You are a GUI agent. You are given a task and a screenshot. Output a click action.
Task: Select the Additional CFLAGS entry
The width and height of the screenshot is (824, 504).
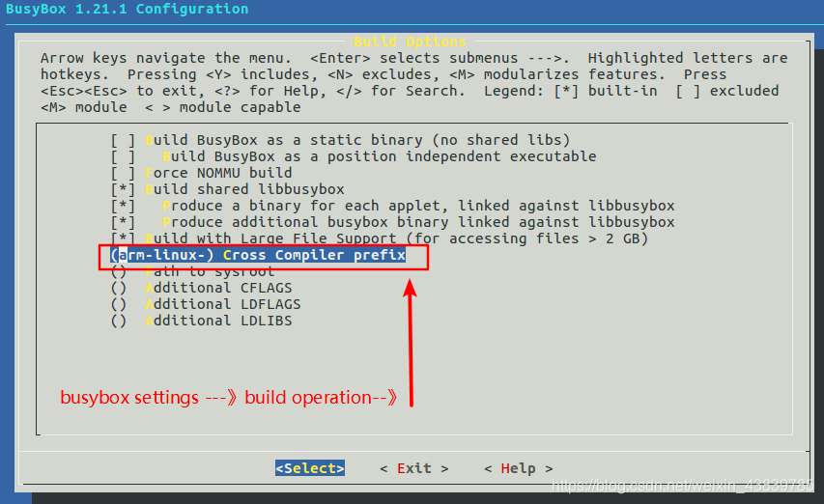click(x=201, y=288)
